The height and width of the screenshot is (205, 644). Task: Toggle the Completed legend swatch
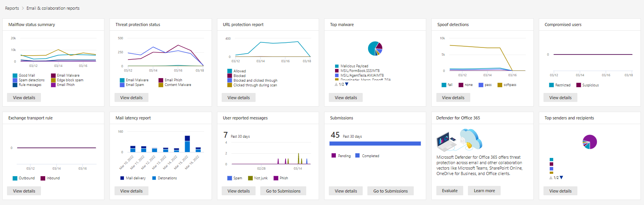357,156
